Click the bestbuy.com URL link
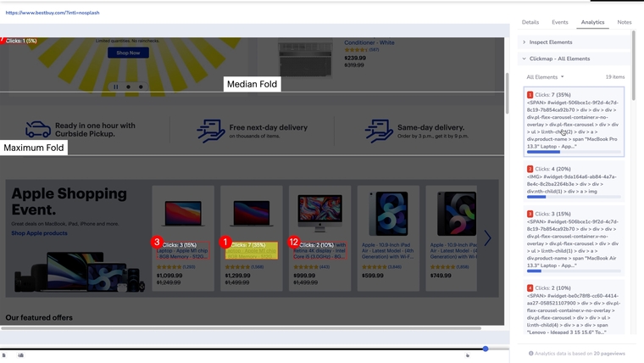 click(x=53, y=13)
